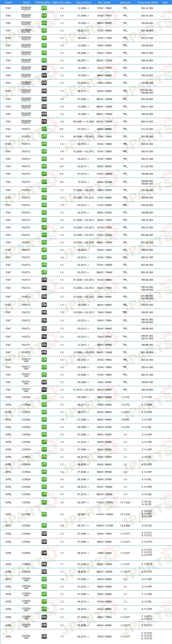Screen dimensions: 172x644
Task: Click PB icon in the 199 B9.000 row
Action: pyautogui.click(x=44, y=213)
